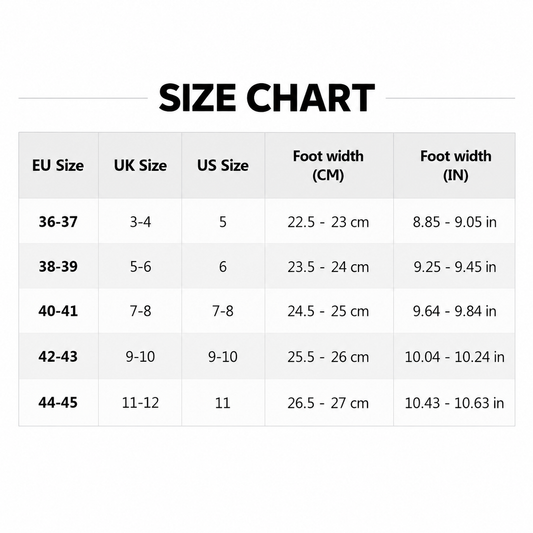Select the EU size 42-43 cell

[58, 356]
